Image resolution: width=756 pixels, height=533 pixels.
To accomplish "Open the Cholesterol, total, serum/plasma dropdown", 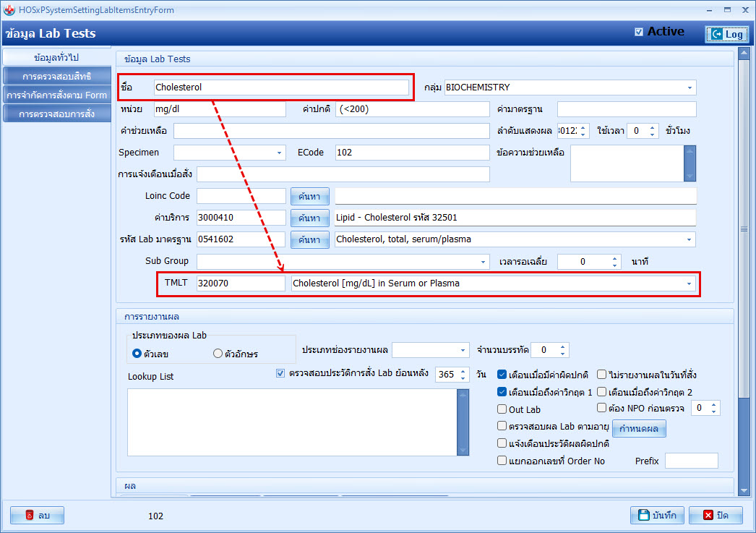I will pyautogui.click(x=689, y=239).
